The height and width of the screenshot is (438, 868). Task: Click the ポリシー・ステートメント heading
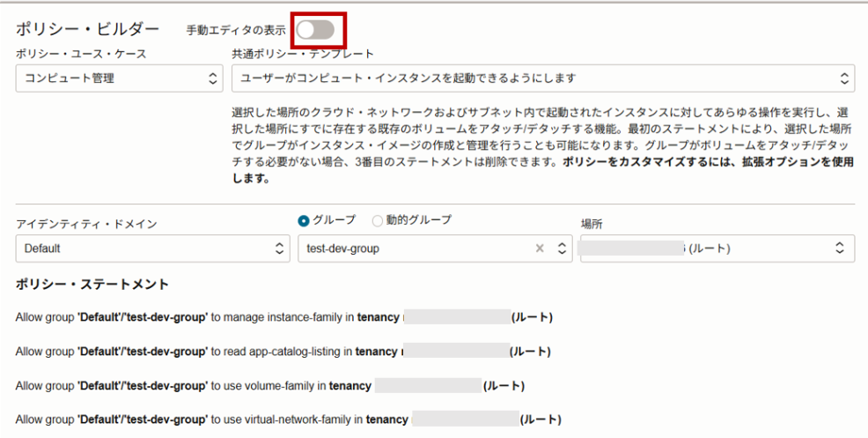[x=92, y=285]
